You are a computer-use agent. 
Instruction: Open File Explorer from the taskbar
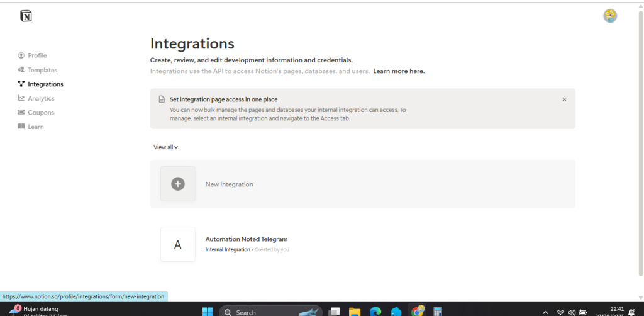(x=355, y=312)
